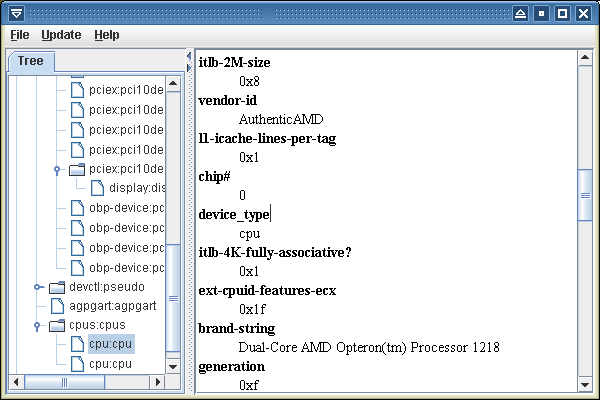The width and height of the screenshot is (600, 400).
Task: Click the iconify dot button in title bar
Action: pos(541,14)
